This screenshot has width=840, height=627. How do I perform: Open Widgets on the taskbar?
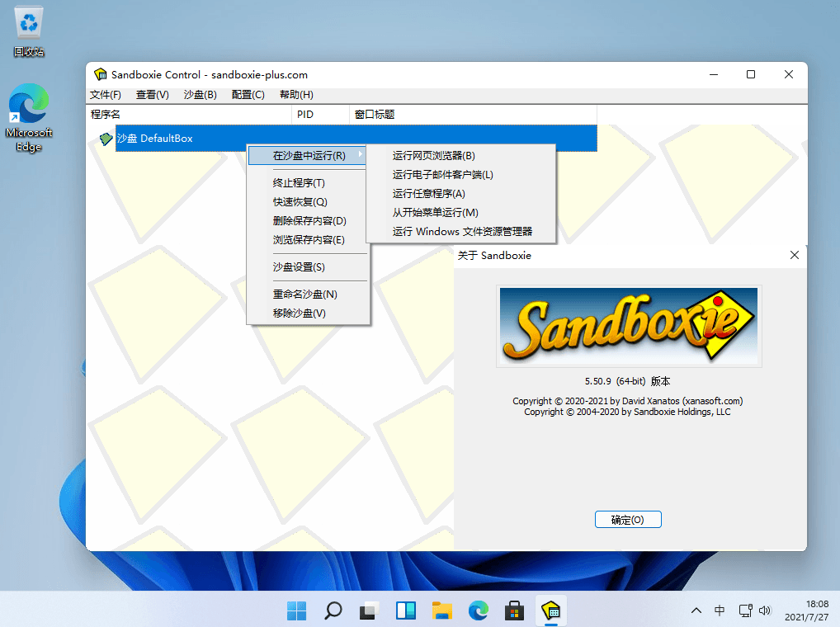(405, 610)
